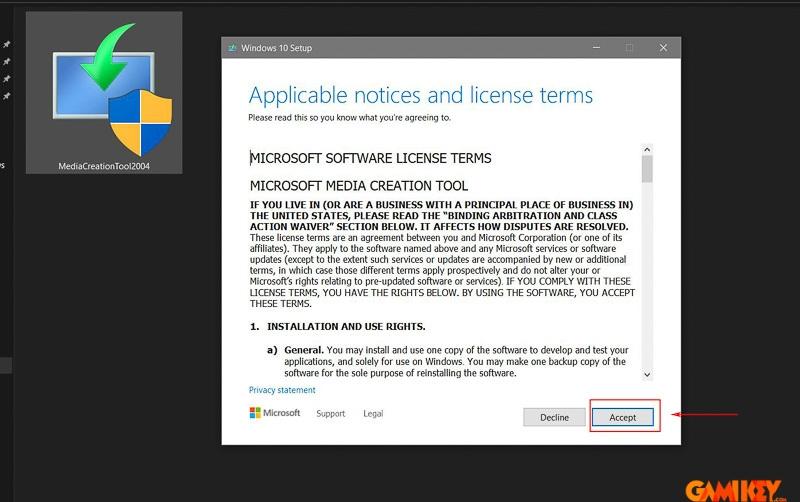Click the license text scroll-up arrow
The image size is (800, 502).
[x=647, y=149]
